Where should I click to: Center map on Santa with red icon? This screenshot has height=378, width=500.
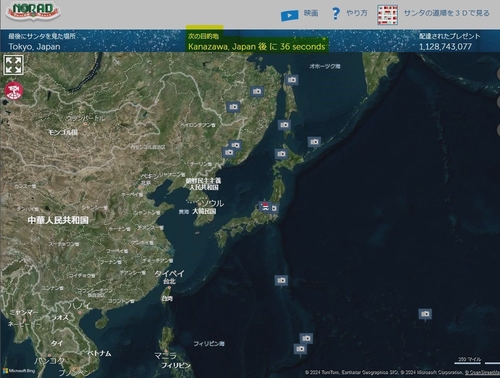point(14,91)
